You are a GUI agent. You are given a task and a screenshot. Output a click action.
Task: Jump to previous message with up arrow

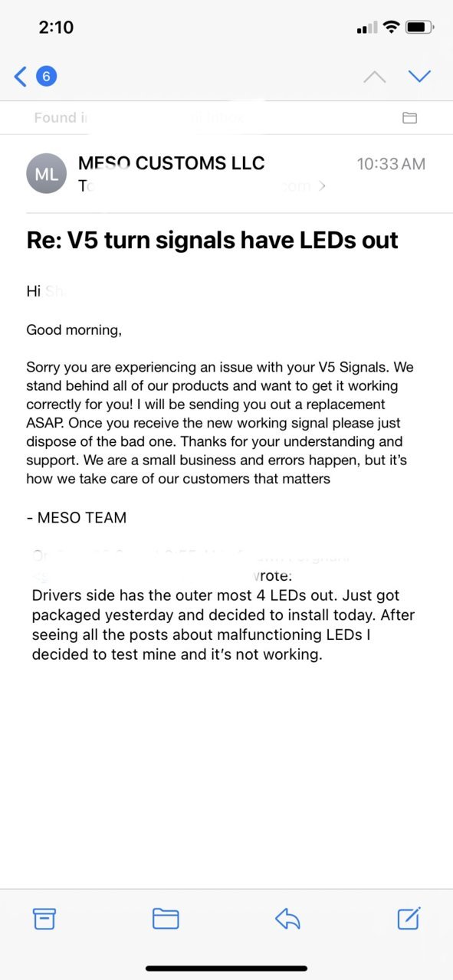[374, 76]
